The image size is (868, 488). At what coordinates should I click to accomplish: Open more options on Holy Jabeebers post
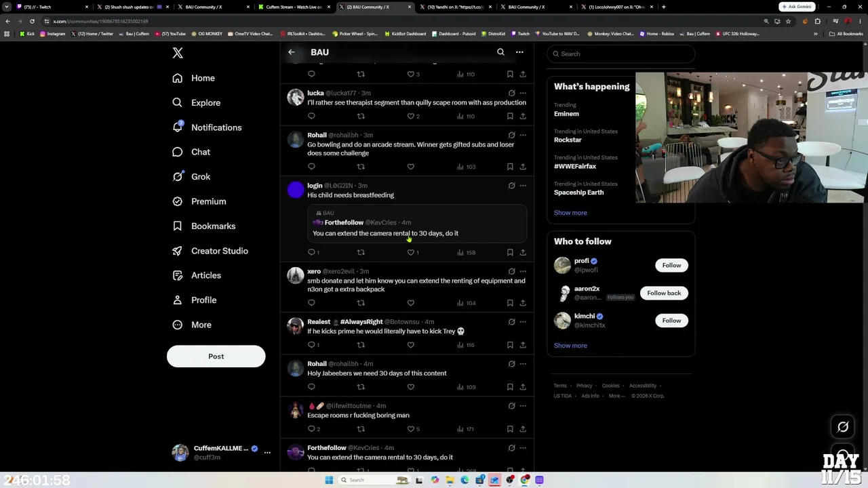[x=523, y=364]
